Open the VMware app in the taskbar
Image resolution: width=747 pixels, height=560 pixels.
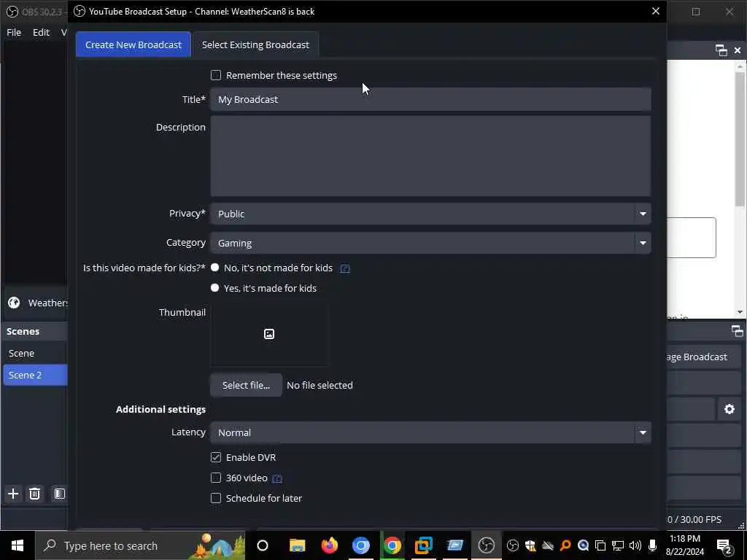click(424, 545)
